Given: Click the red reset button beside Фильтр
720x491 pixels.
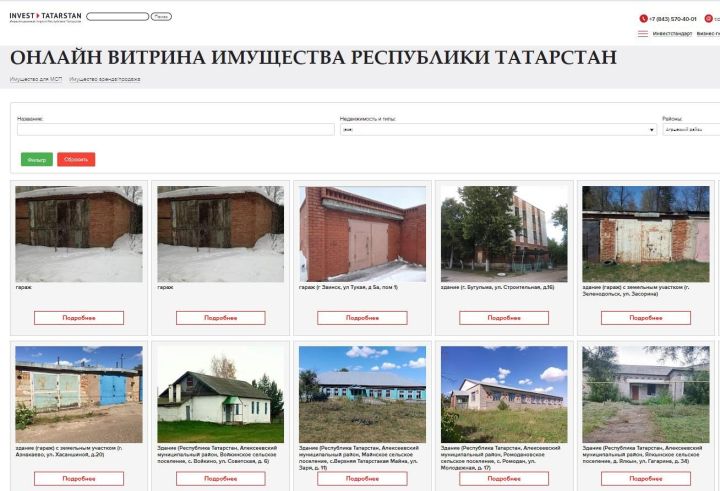Looking at the screenshot, I should click(76, 159).
